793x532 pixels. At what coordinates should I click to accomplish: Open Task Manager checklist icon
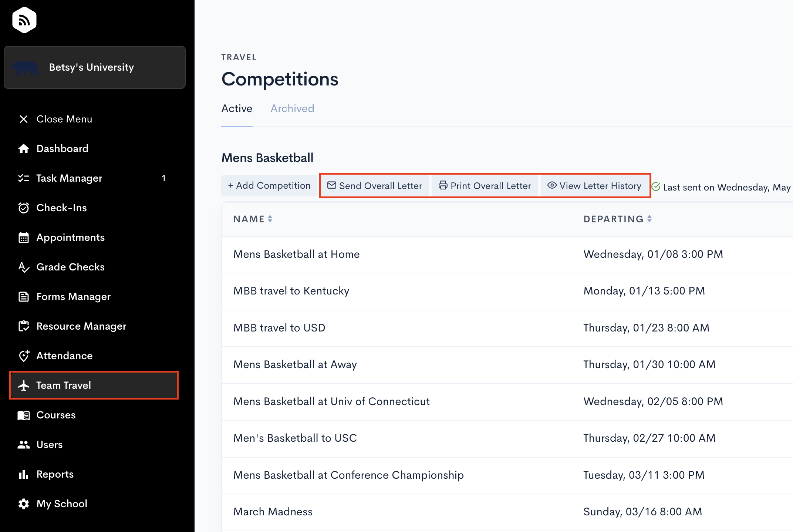click(x=24, y=178)
